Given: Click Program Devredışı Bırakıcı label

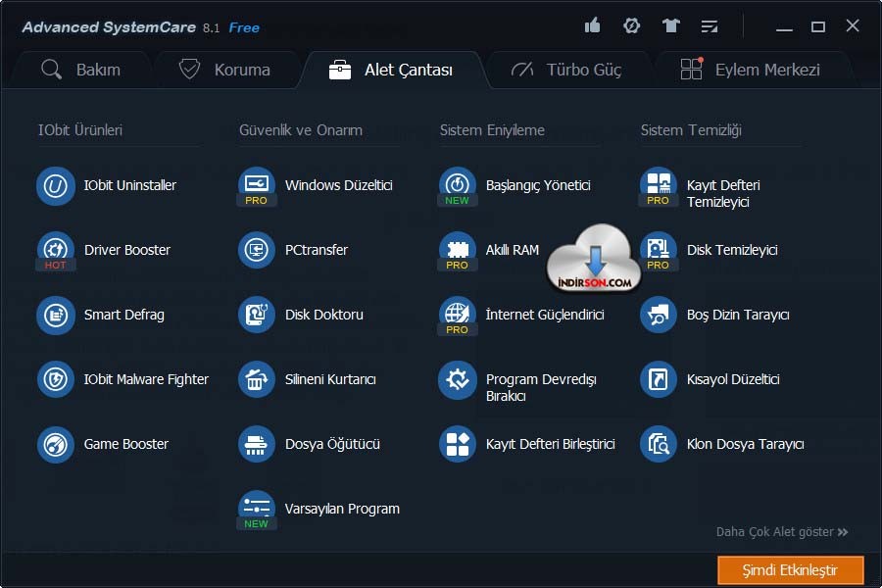Looking at the screenshot, I should 541,388.
